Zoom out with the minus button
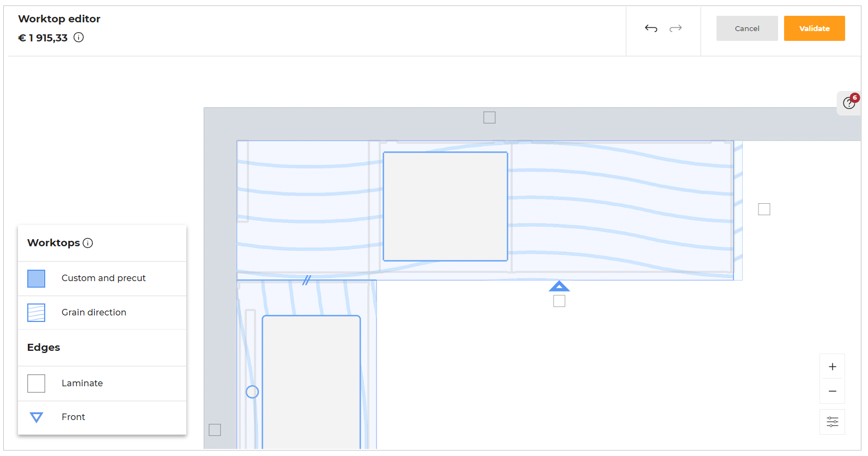This screenshot has height=456, width=868. 832,391
